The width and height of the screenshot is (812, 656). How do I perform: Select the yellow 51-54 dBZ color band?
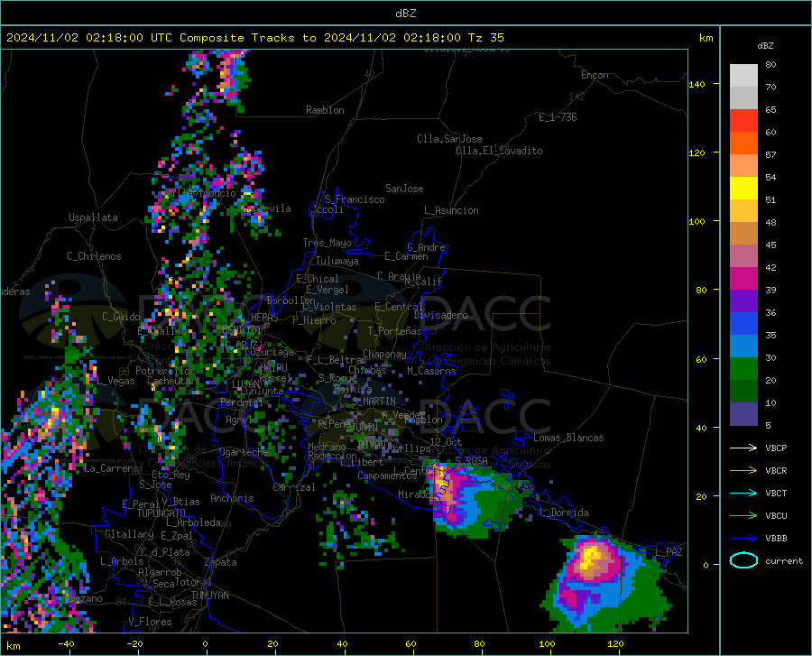[x=743, y=189]
